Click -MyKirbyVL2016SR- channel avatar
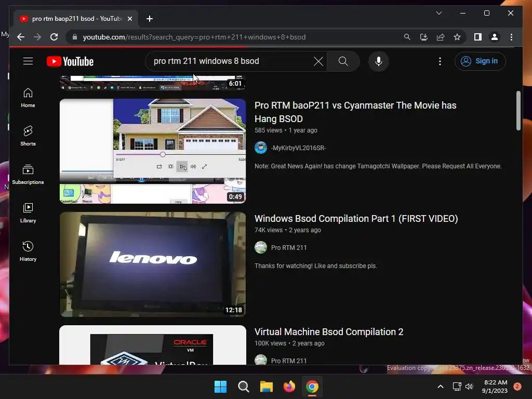This screenshot has width=532, height=399. click(261, 148)
